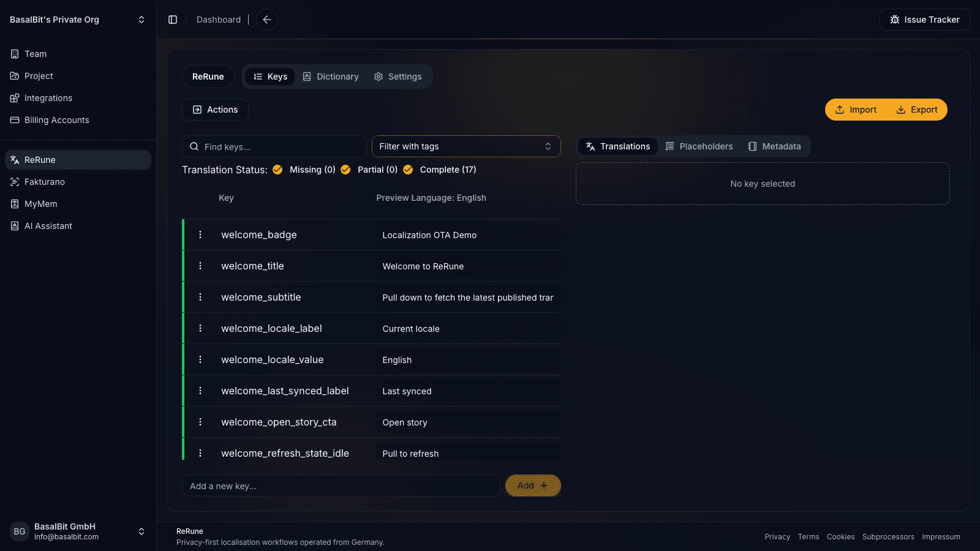Click the ReRune project button
Viewport: 980px width, 551px height.
208,77
